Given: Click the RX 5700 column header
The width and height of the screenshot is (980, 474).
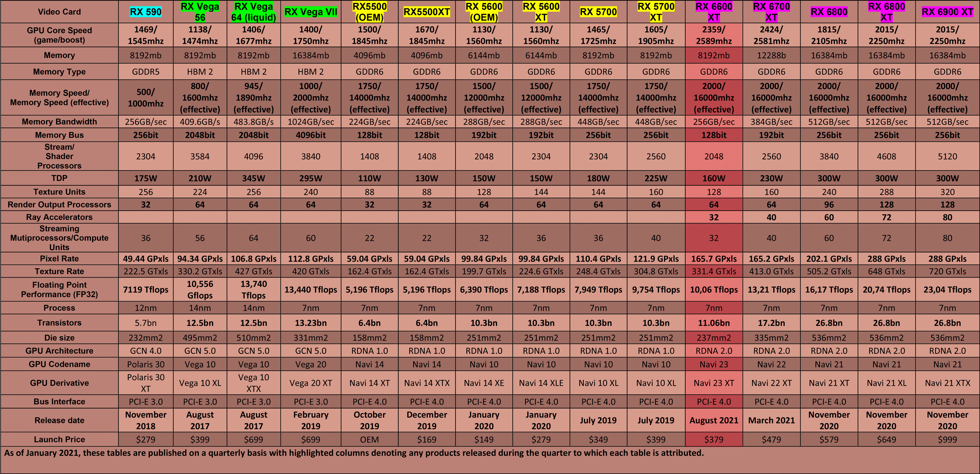Looking at the screenshot, I should [x=598, y=12].
